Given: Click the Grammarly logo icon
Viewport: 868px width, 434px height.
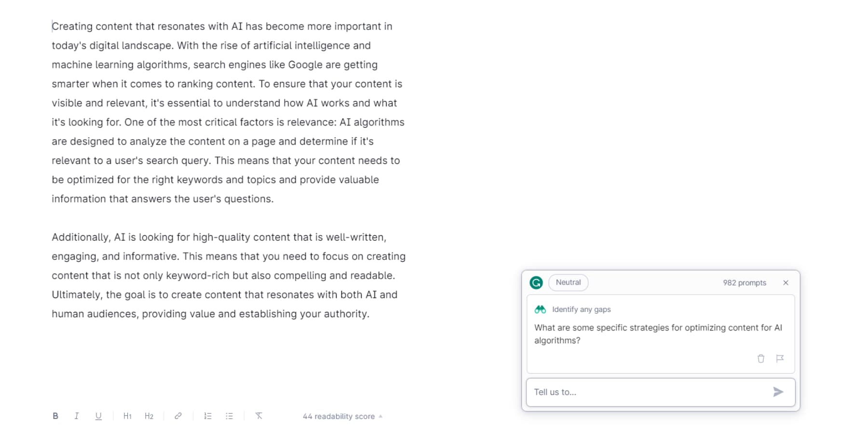Looking at the screenshot, I should pyautogui.click(x=536, y=283).
